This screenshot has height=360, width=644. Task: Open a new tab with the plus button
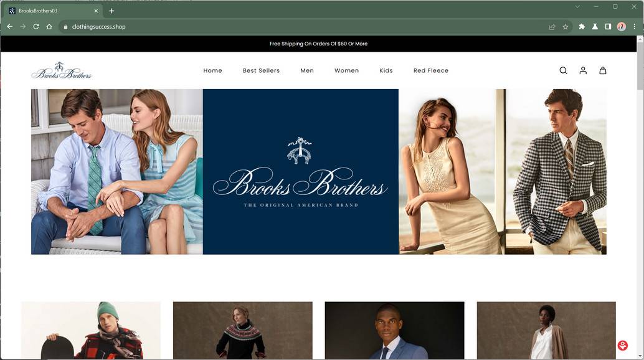click(x=111, y=11)
